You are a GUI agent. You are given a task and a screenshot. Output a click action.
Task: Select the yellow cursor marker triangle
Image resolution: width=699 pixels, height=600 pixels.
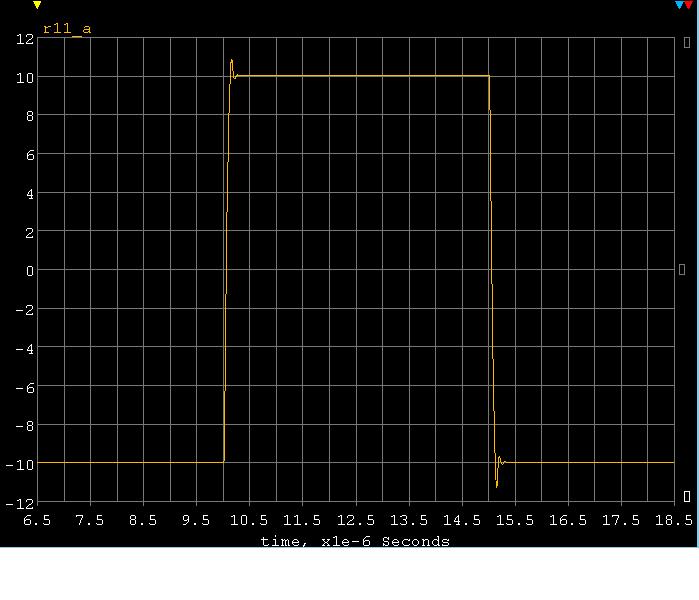(37, 5)
